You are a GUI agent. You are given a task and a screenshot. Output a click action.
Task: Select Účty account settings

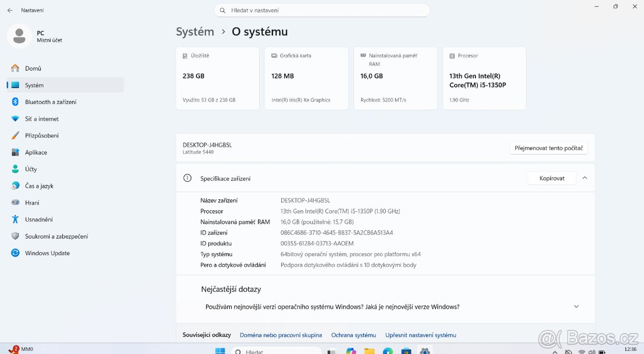(x=32, y=169)
